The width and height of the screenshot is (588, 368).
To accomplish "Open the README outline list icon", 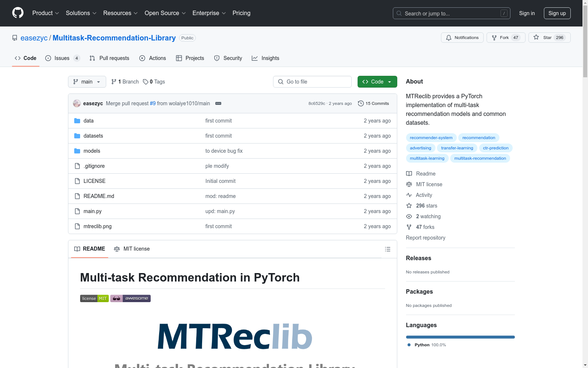I will click(x=387, y=249).
